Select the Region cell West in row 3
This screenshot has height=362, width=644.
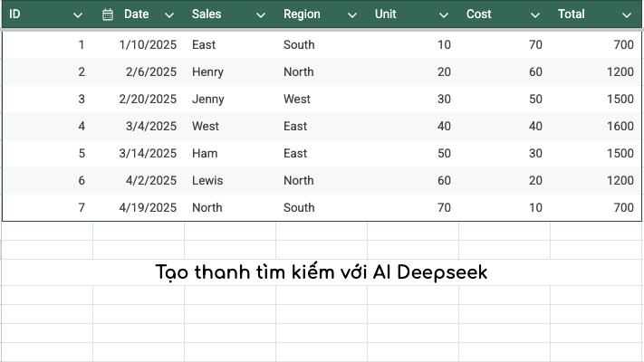[322, 99]
